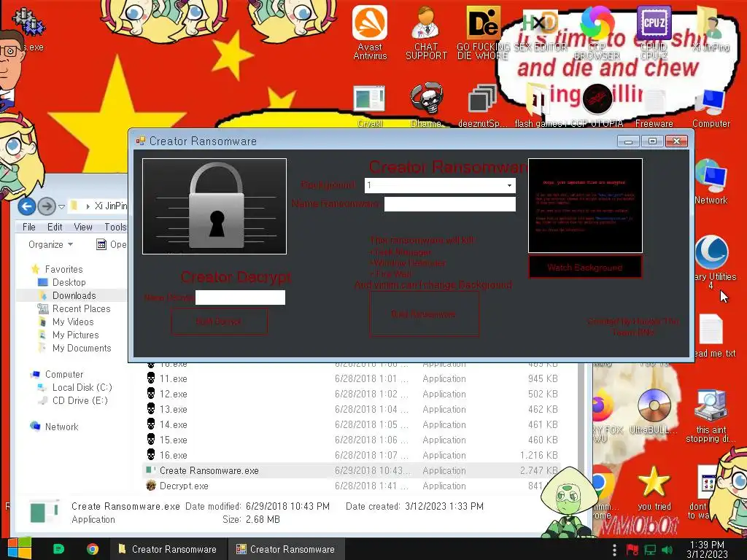Open the Background combo box dropdown
Screen dimensions: 747x560
pos(509,185)
